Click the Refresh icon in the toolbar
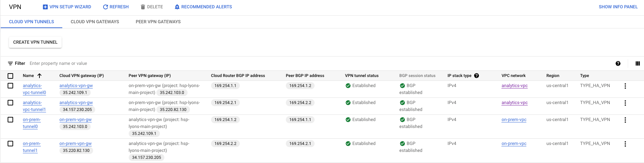Image resolution: width=644 pixels, height=163 pixels. tap(106, 7)
